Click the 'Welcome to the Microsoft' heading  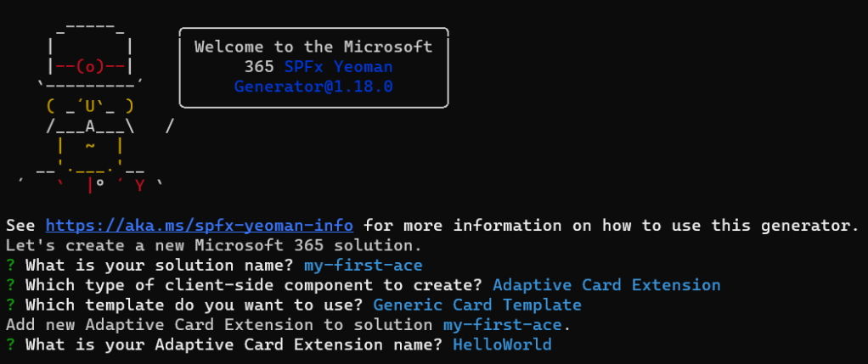313,47
